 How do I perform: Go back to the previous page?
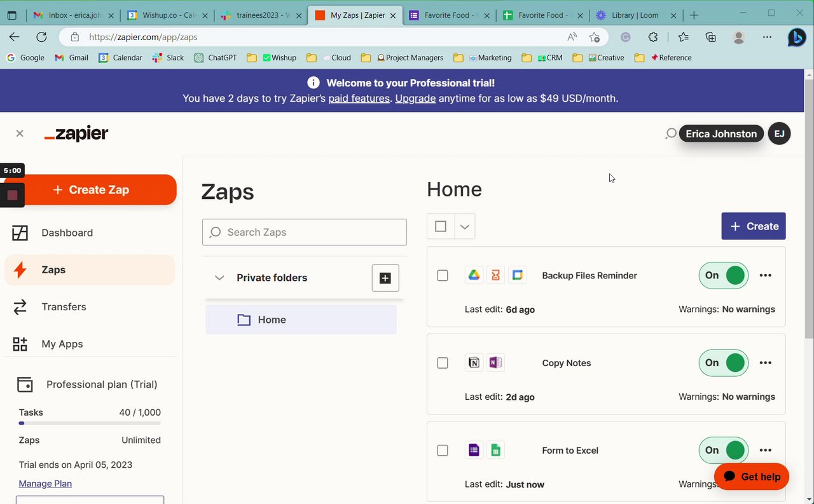click(x=15, y=37)
